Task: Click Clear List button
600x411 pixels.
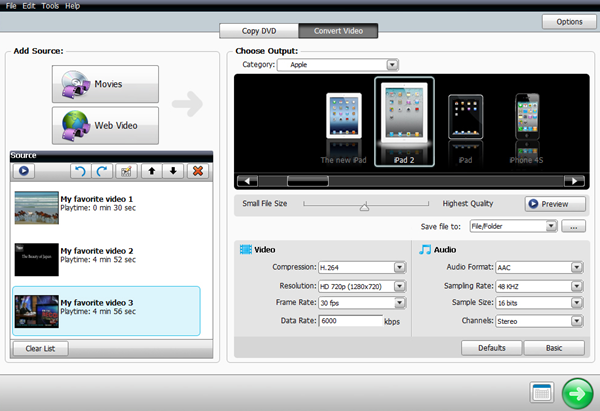Action: coord(41,349)
